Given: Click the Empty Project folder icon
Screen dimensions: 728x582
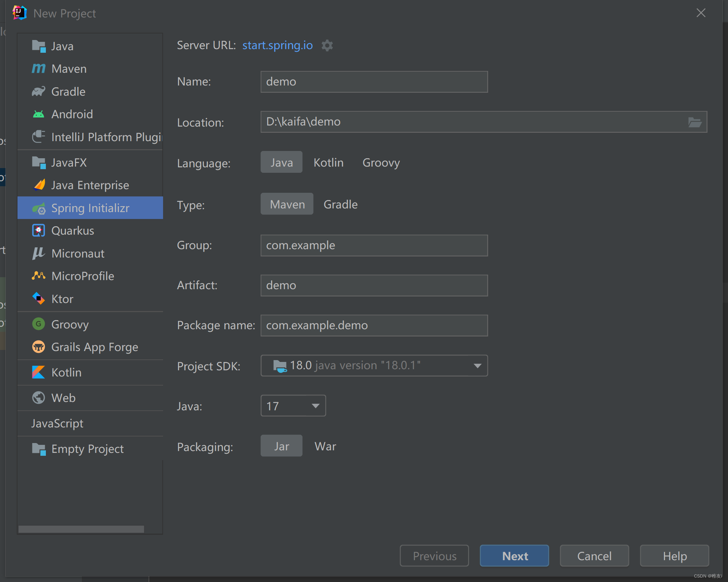Looking at the screenshot, I should [x=39, y=449].
